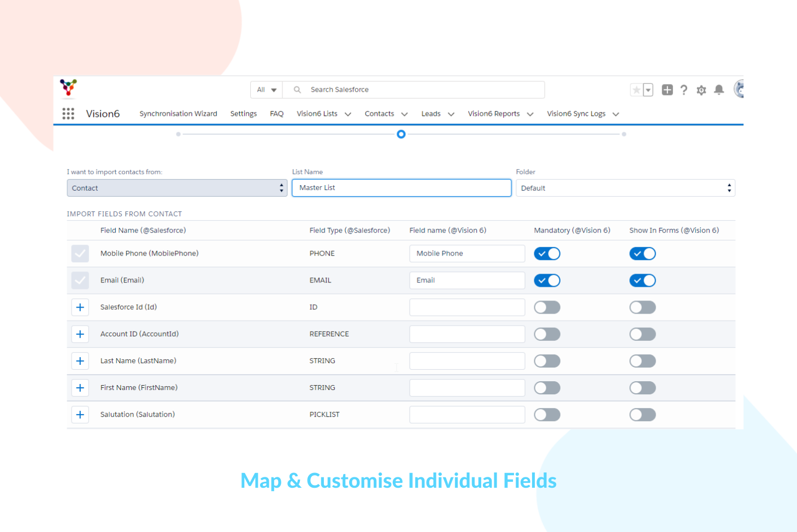This screenshot has height=532, width=797.
Task: Click the current step marker on progress bar
Action: pos(402,134)
